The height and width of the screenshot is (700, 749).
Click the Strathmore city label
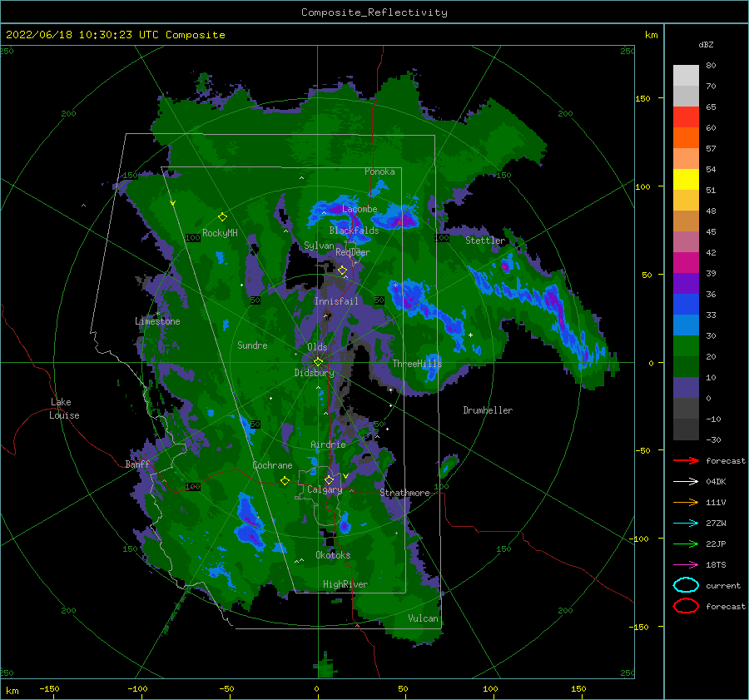(x=404, y=493)
